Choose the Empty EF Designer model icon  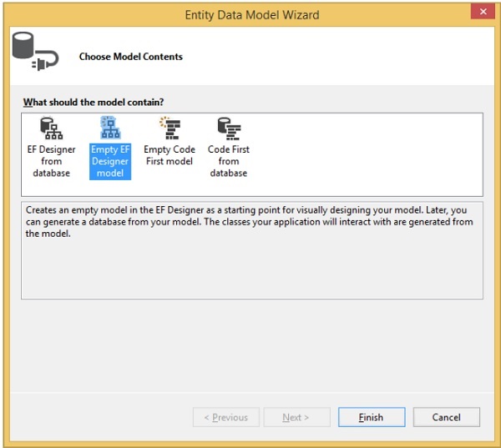[110, 128]
